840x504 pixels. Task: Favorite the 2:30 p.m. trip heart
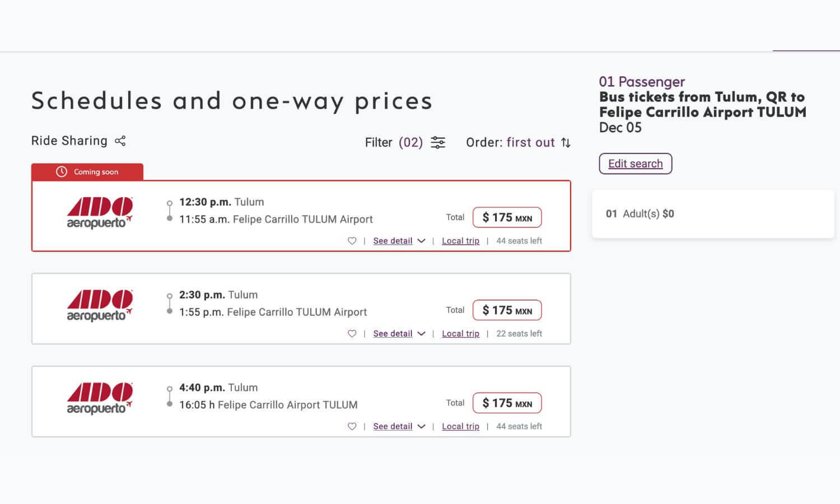tap(352, 334)
